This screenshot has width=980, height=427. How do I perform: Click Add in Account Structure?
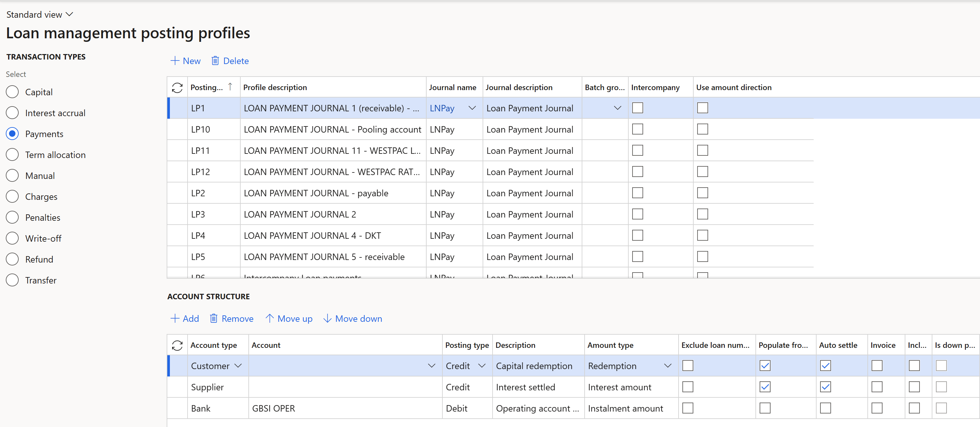tap(184, 319)
